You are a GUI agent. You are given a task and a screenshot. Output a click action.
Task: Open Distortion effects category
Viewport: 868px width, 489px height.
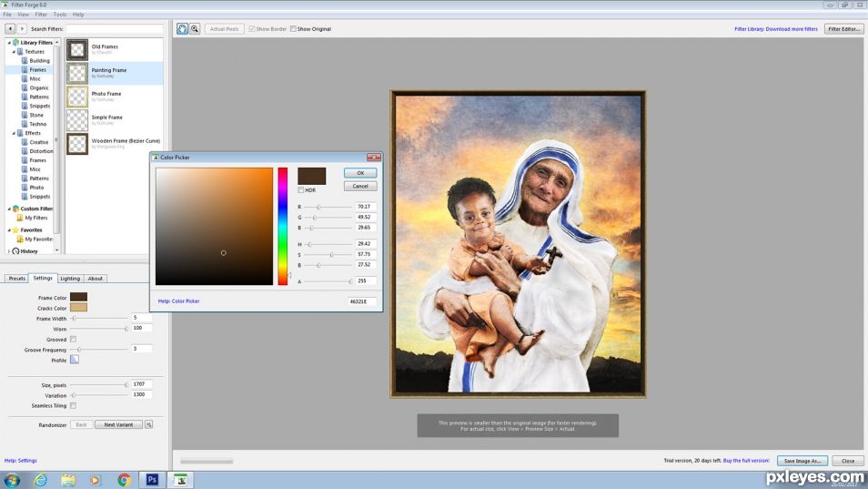click(41, 151)
